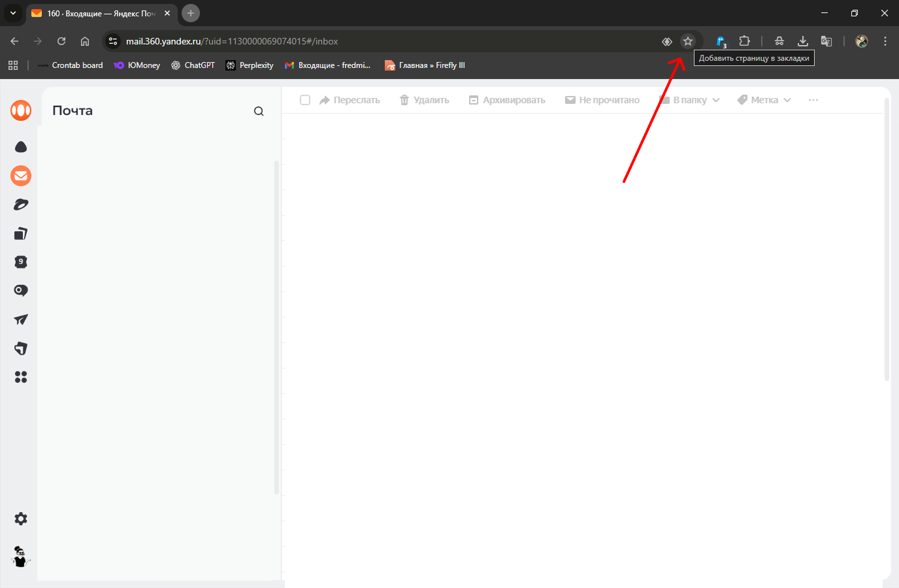Click the 'Архивировать' button

(x=507, y=100)
